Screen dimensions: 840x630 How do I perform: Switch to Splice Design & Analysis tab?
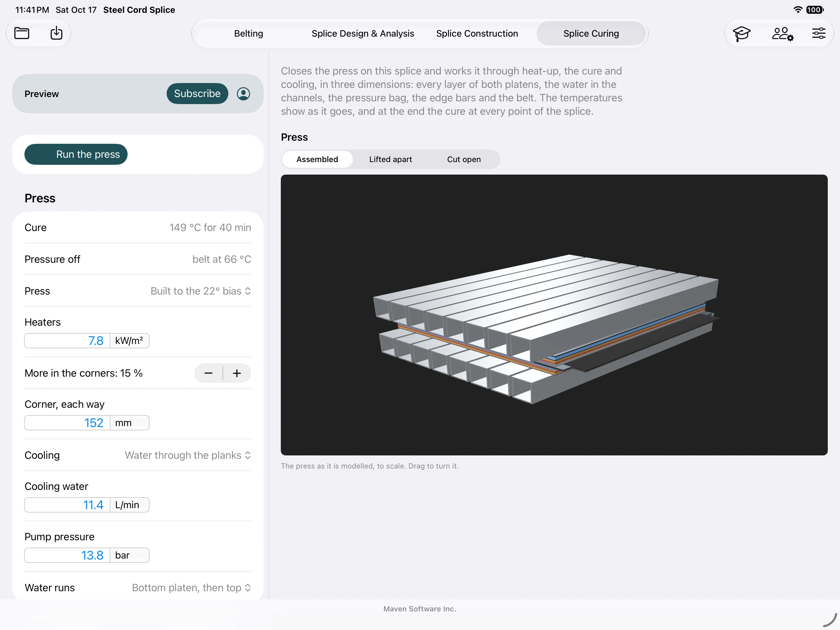click(x=363, y=33)
